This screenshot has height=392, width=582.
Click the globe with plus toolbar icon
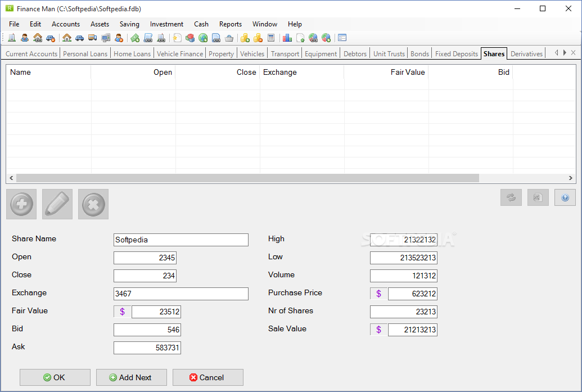[203, 38]
